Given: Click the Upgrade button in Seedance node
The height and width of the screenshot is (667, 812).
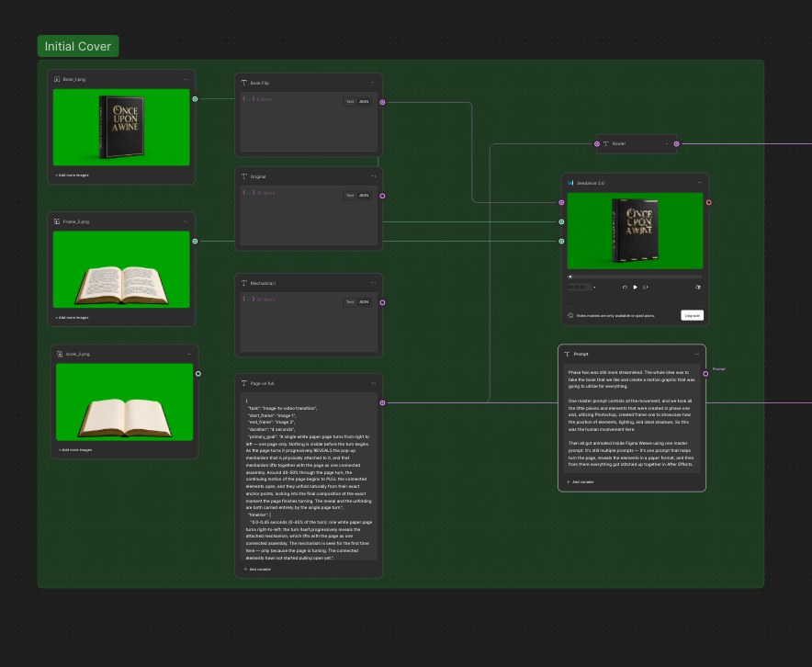Looking at the screenshot, I should pos(692,315).
